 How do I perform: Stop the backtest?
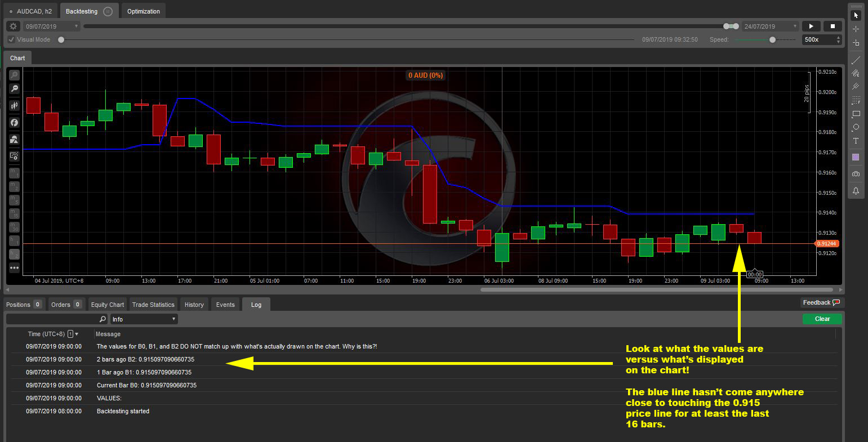(833, 26)
